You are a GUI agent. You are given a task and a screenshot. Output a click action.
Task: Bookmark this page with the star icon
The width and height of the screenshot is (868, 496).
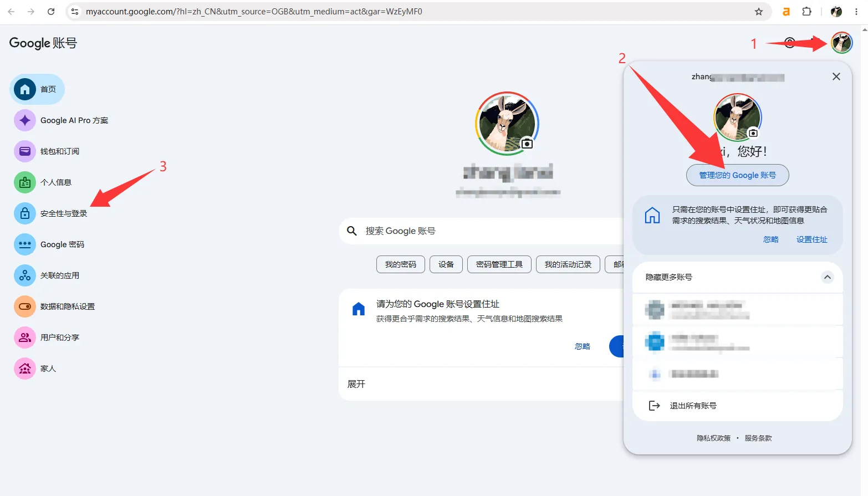point(759,12)
